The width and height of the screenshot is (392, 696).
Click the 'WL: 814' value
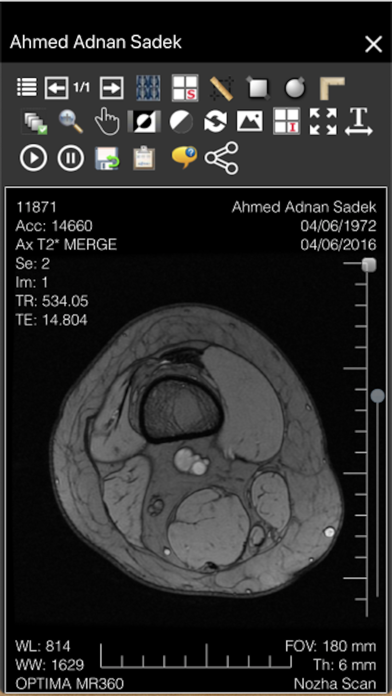pos(43,646)
